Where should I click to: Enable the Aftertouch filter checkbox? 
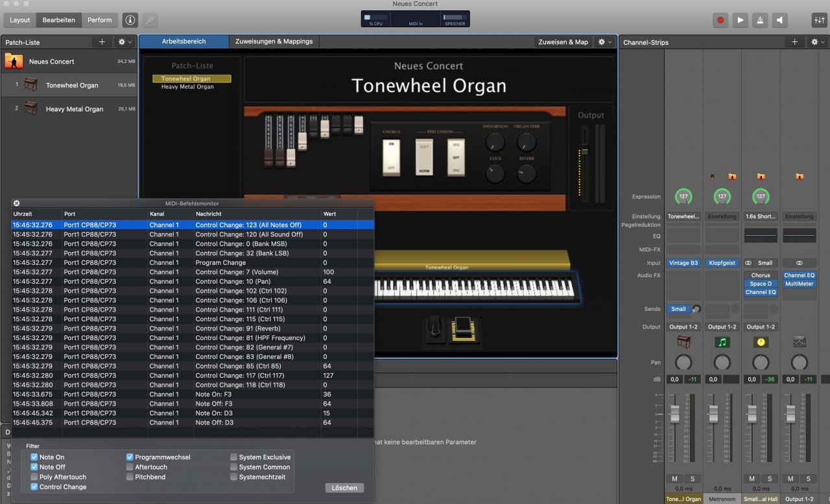130,467
